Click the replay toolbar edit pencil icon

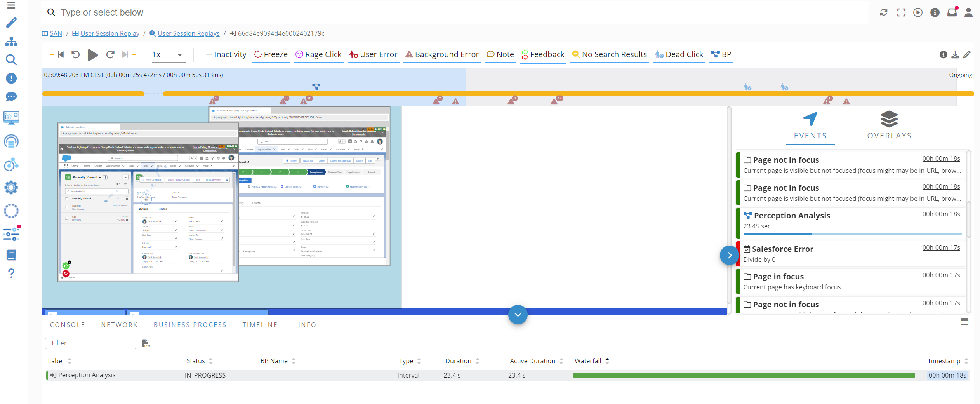[967, 55]
